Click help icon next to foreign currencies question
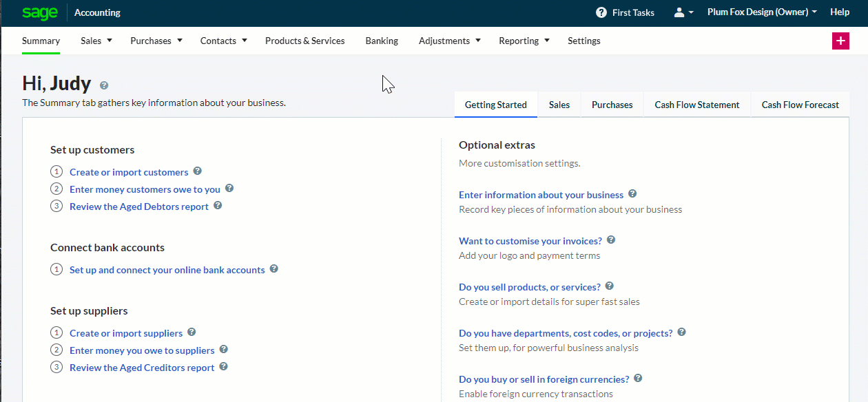868x402 pixels. [x=638, y=379]
